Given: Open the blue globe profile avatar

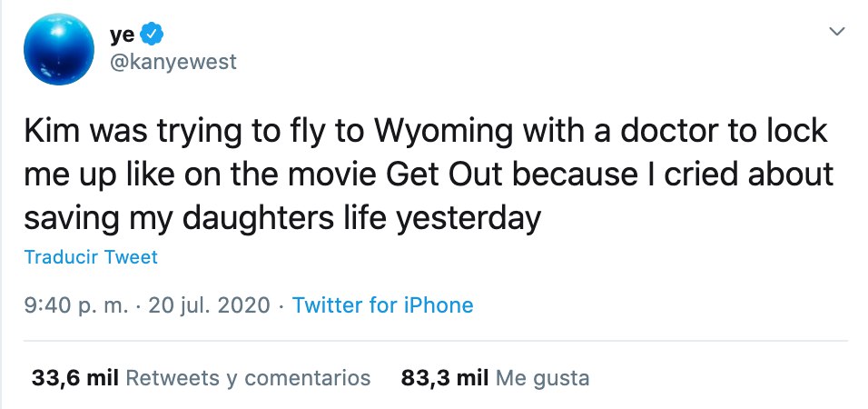Looking at the screenshot, I should pos(59,49).
